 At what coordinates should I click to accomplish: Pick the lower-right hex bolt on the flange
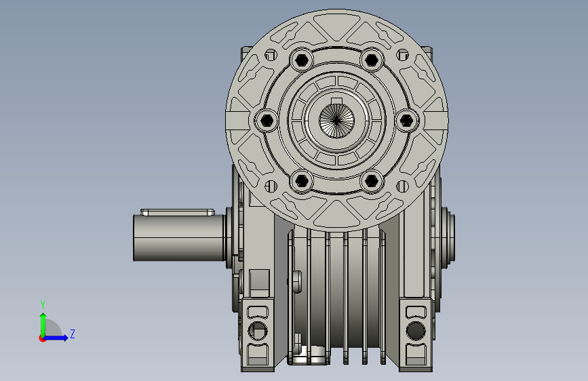click(371, 181)
